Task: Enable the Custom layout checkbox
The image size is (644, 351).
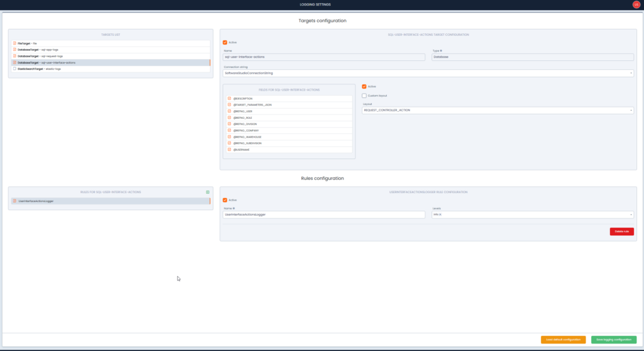Action: pos(364,96)
